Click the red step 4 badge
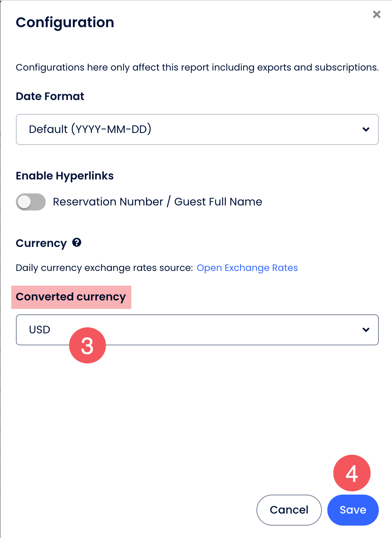This screenshot has height=538, width=392. point(352,473)
